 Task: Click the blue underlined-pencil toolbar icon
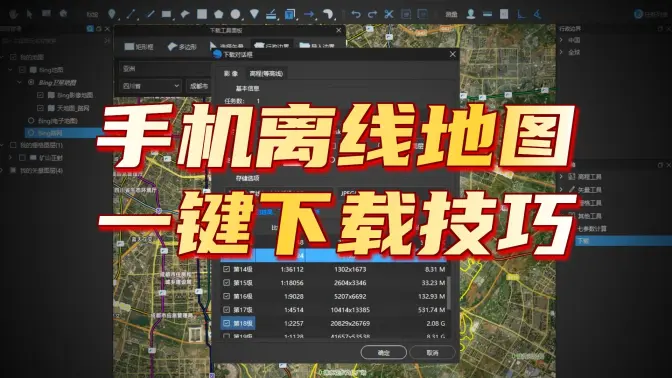tap(271, 15)
